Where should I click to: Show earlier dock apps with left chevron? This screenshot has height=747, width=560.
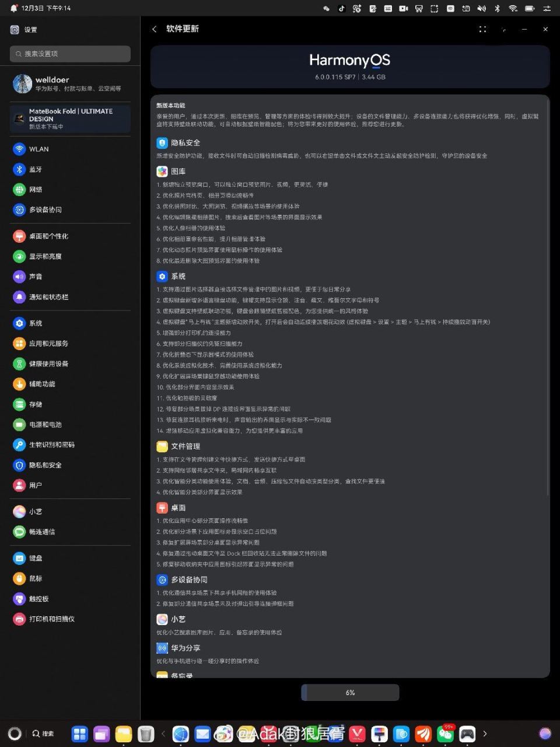(x=163, y=734)
